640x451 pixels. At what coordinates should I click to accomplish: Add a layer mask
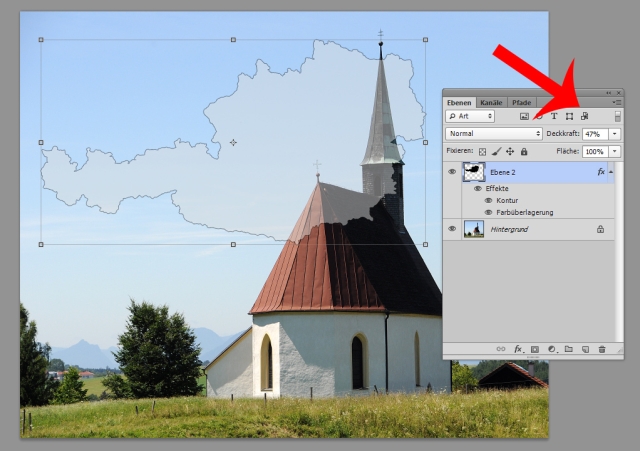click(x=535, y=349)
